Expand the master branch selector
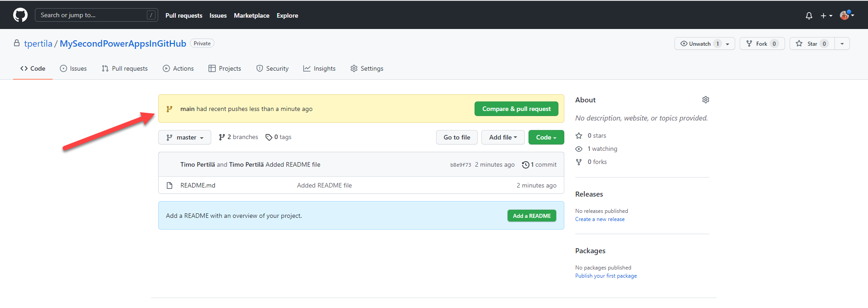This screenshot has height=308, width=868. coord(184,137)
